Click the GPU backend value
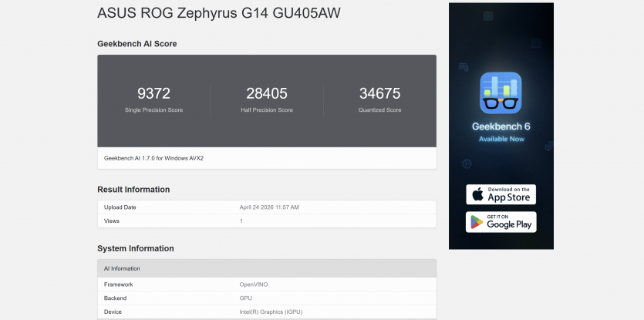This screenshot has width=644, height=320. pyautogui.click(x=245, y=298)
